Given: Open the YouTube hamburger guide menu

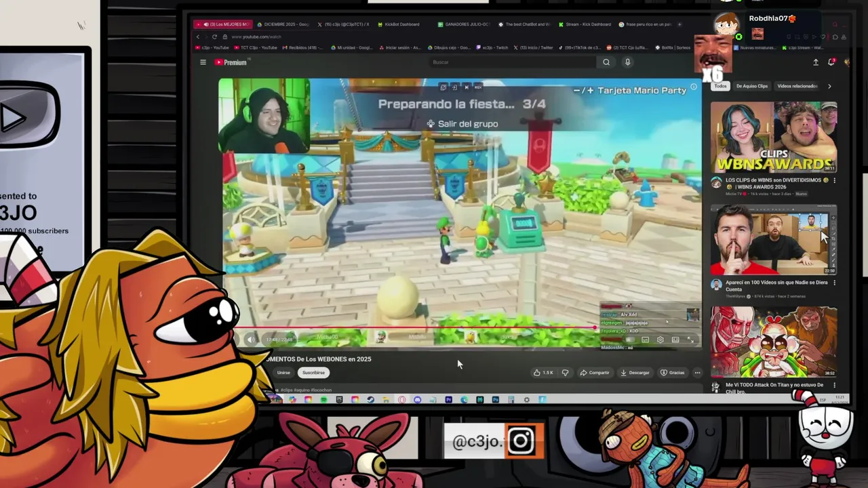Looking at the screenshot, I should tap(203, 62).
